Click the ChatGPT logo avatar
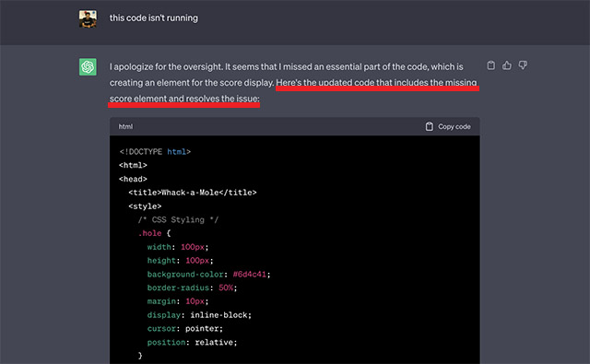The height and width of the screenshot is (364, 590). [x=88, y=67]
